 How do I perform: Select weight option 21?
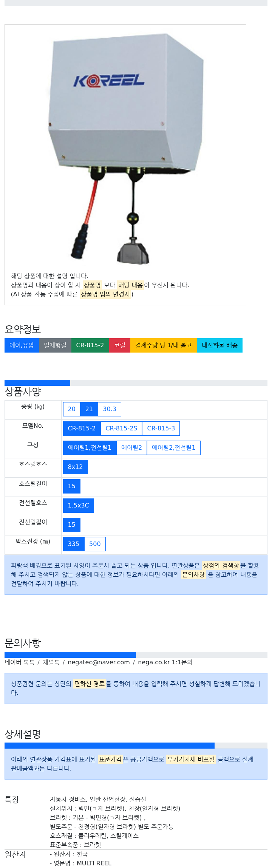(89, 409)
